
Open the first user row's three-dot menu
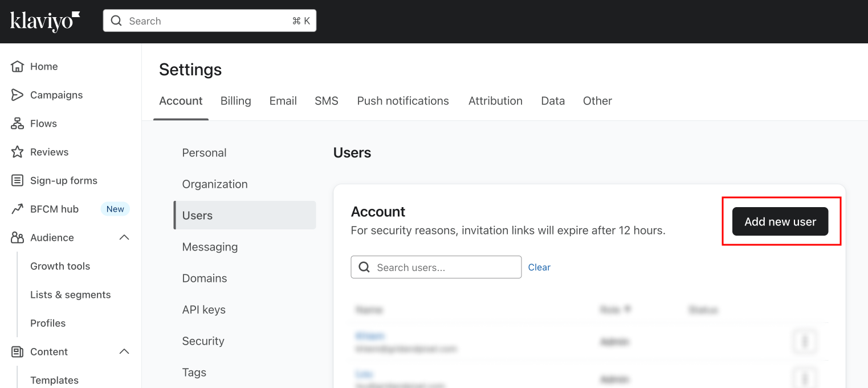coord(805,342)
